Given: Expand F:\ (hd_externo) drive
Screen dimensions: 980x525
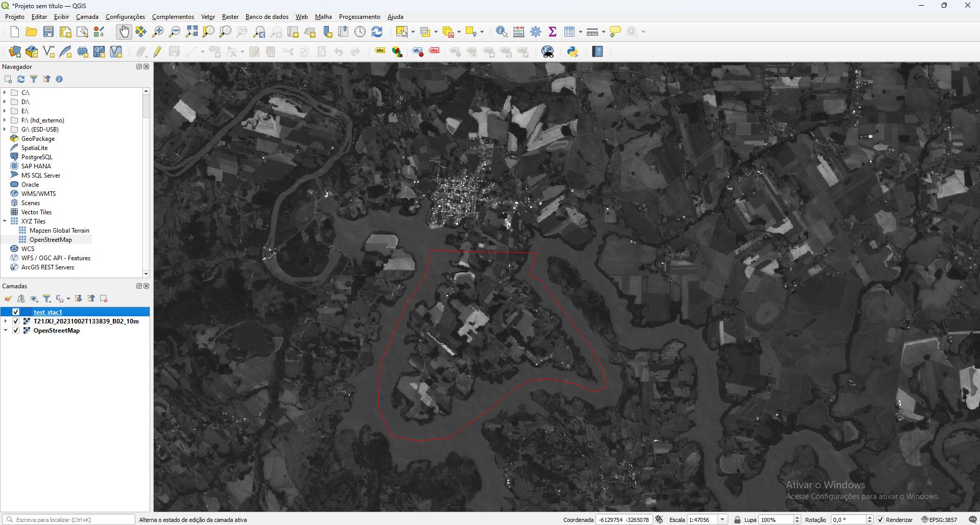Looking at the screenshot, I should [5, 120].
